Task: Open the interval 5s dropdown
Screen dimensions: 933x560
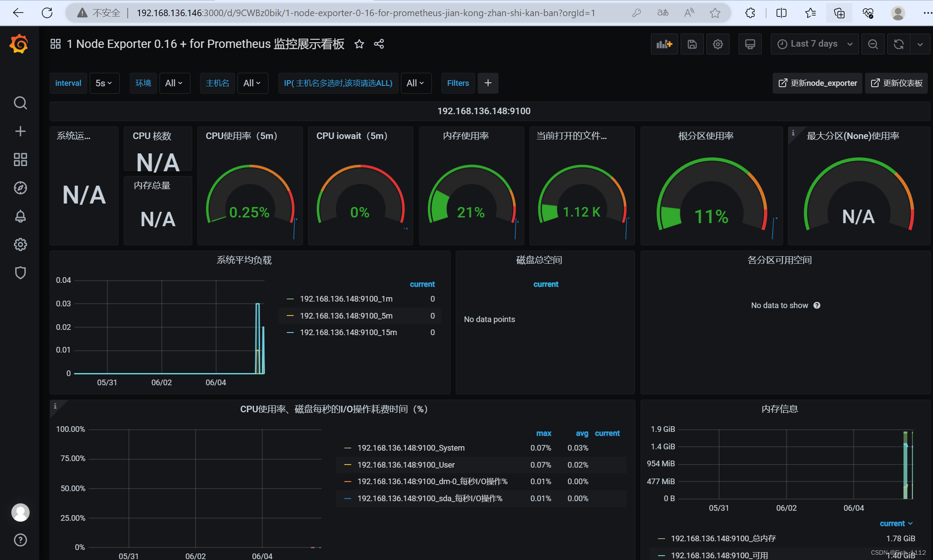Action: click(x=104, y=83)
